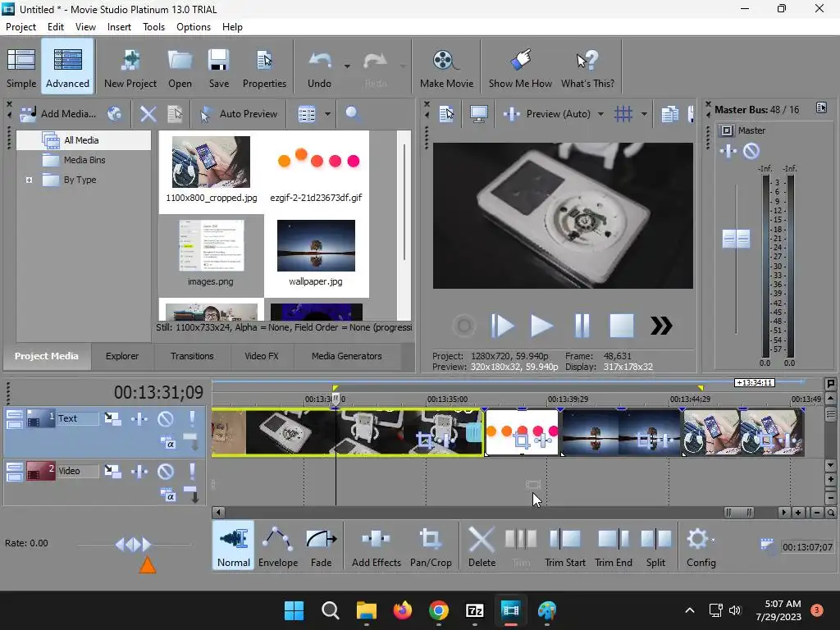This screenshot has height=630, width=840.
Task: Open overlays grid dropdown arrow
Action: click(644, 114)
